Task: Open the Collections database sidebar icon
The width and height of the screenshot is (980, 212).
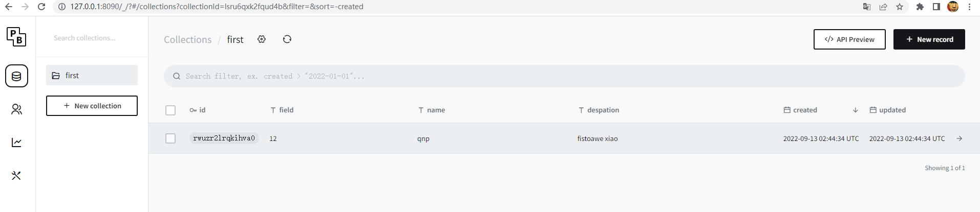Action: point(16,76)
